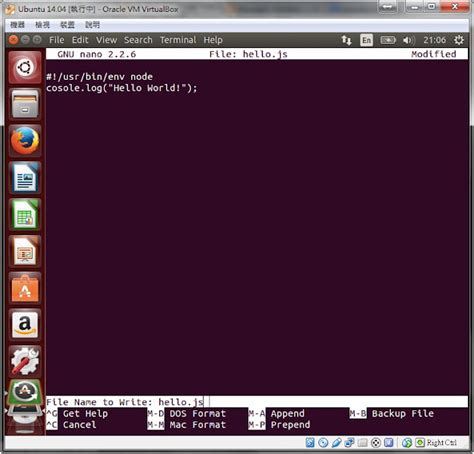Open the sound volume indicator menu
This screenshot has height=454, width=474.
pos(408,40)
